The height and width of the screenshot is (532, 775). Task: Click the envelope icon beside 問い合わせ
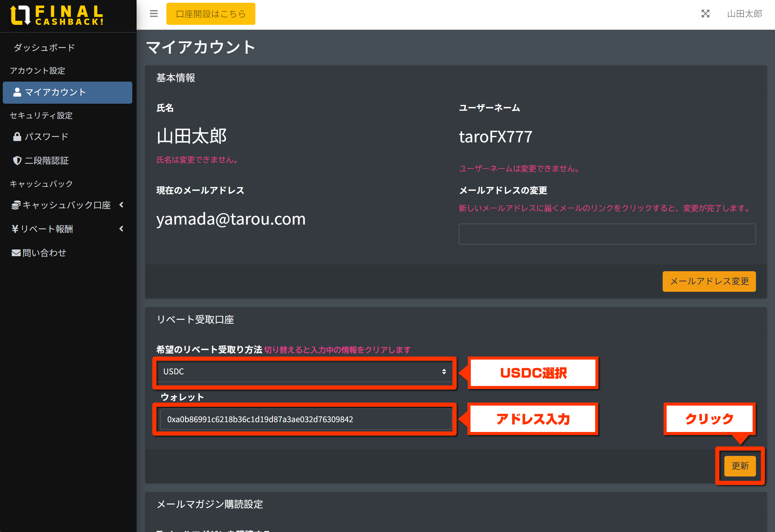point(16,253)
